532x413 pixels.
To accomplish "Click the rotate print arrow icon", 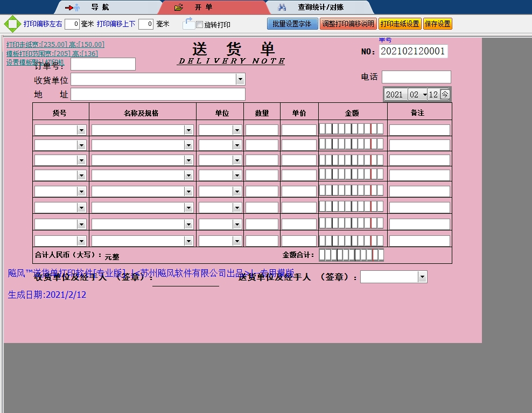I will (x=188, y=23).
